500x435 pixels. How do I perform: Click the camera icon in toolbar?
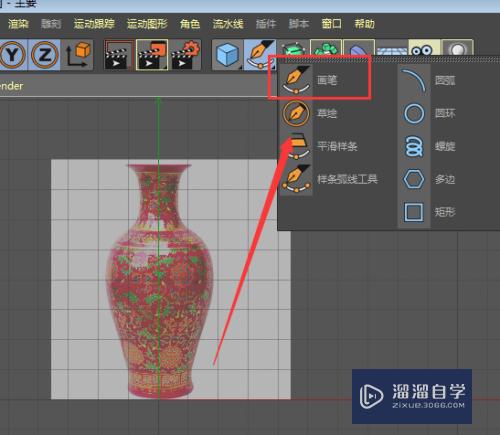(424, 48)
